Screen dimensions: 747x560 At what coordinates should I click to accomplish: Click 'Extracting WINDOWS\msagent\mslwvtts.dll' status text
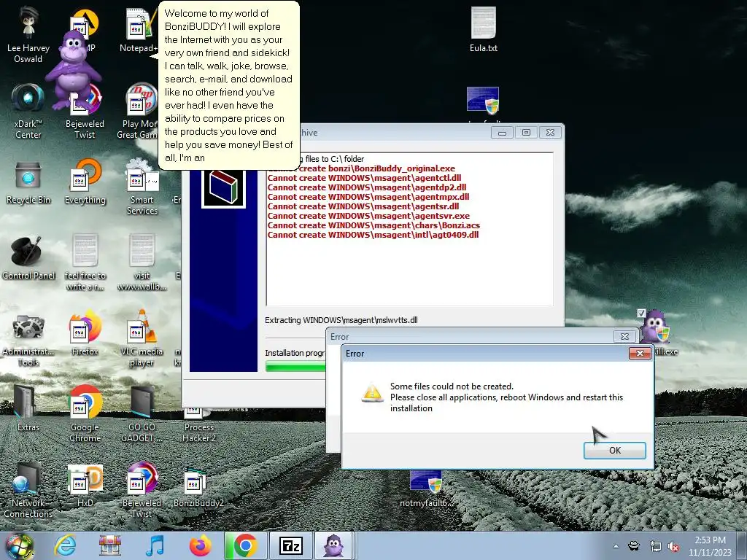[x=341, y=320]
